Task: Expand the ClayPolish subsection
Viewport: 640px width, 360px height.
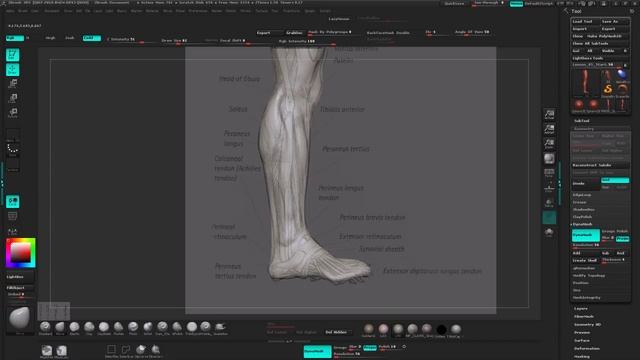Action: (582, 217)
